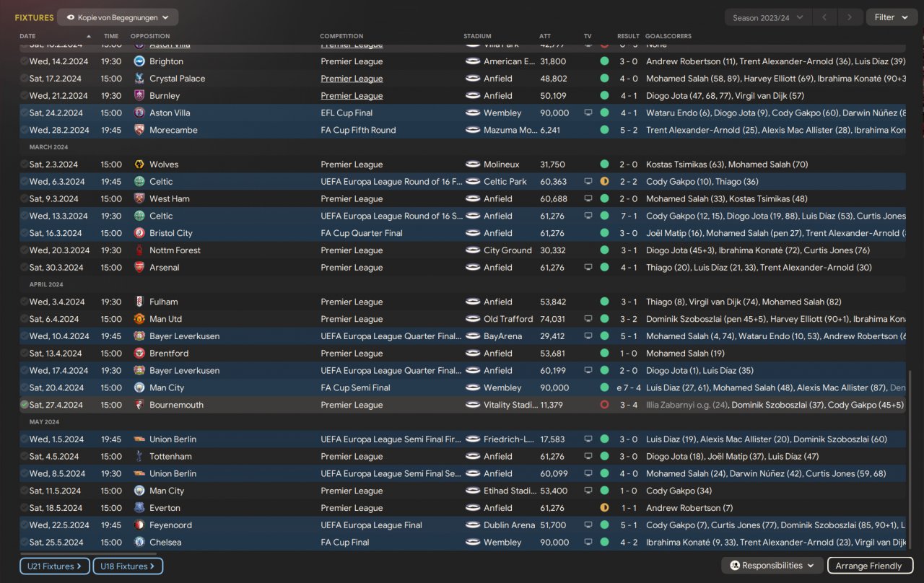Viewport: 924px width, 583px height.
Task: Click the 74,031 attendance value
Action: [x=553, y=319]
